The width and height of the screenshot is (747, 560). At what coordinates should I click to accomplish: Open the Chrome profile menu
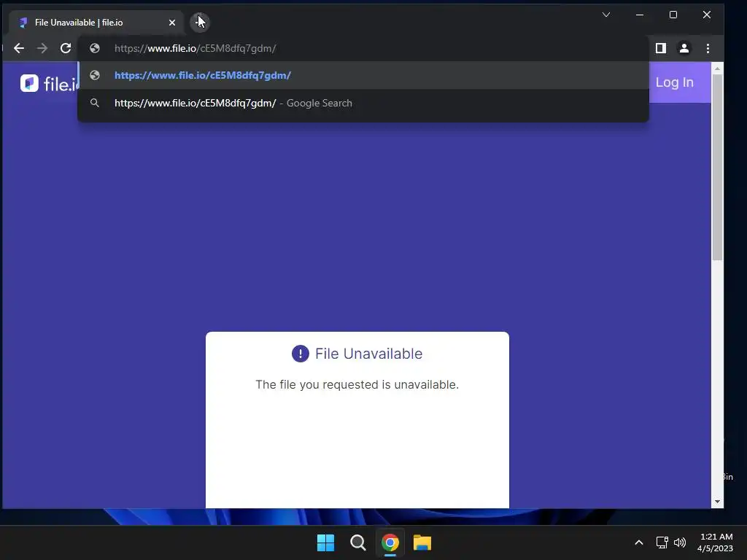pyautogui.click(x=684, y=48)
